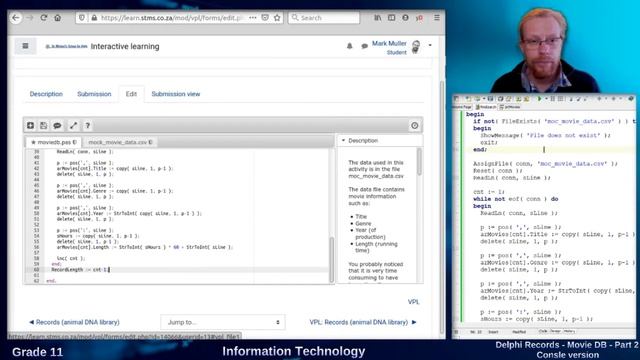Screen dimensions: 640x360
Task: Save the file in the VPL editor
Action: click(43, 126)
